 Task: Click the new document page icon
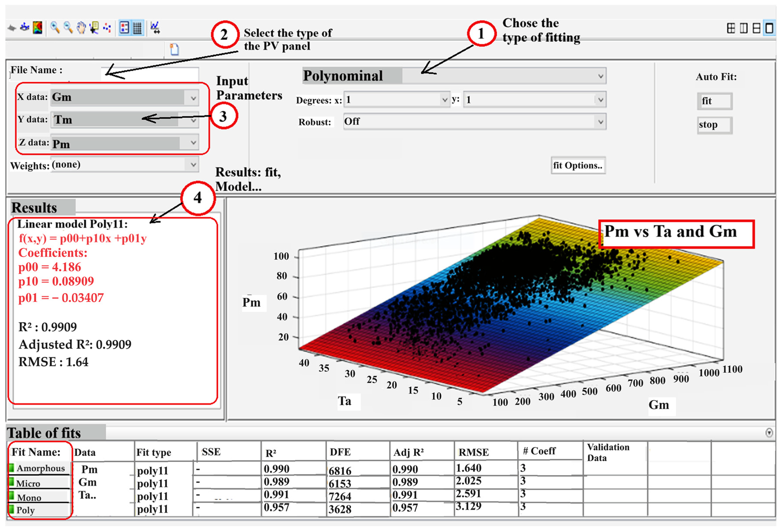pyautogui.click(x=174, y=50)
